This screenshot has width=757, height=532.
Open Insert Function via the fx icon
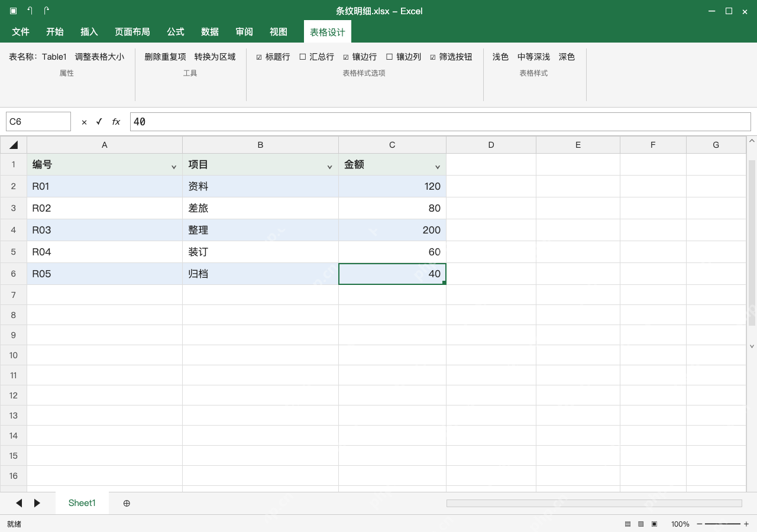(x=116, y=122)
